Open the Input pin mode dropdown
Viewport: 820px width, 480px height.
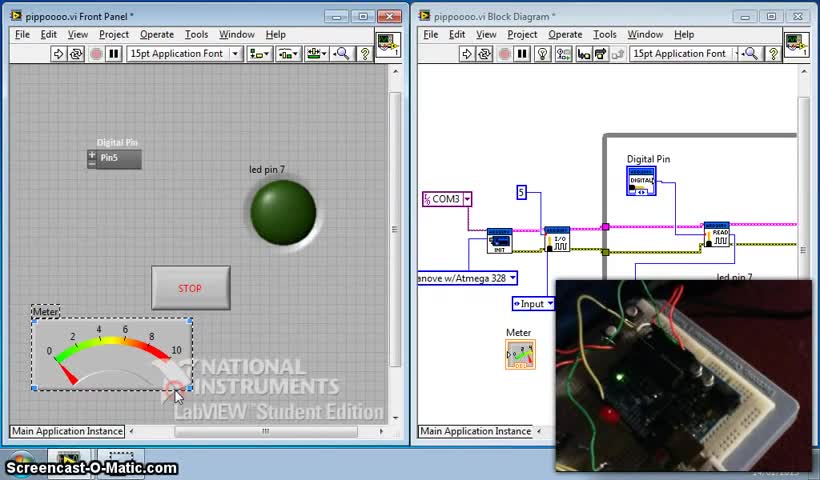point(550,304)
